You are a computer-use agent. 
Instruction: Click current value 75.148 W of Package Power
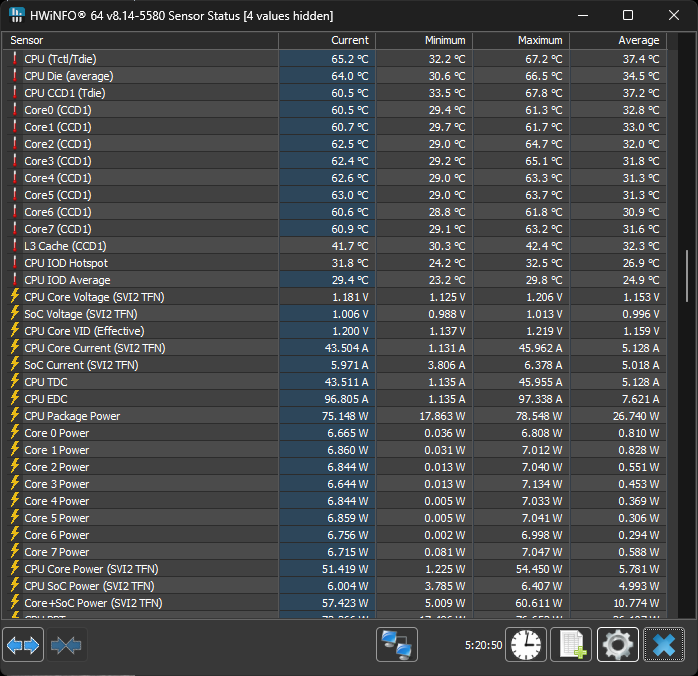[x=345, y=416]
